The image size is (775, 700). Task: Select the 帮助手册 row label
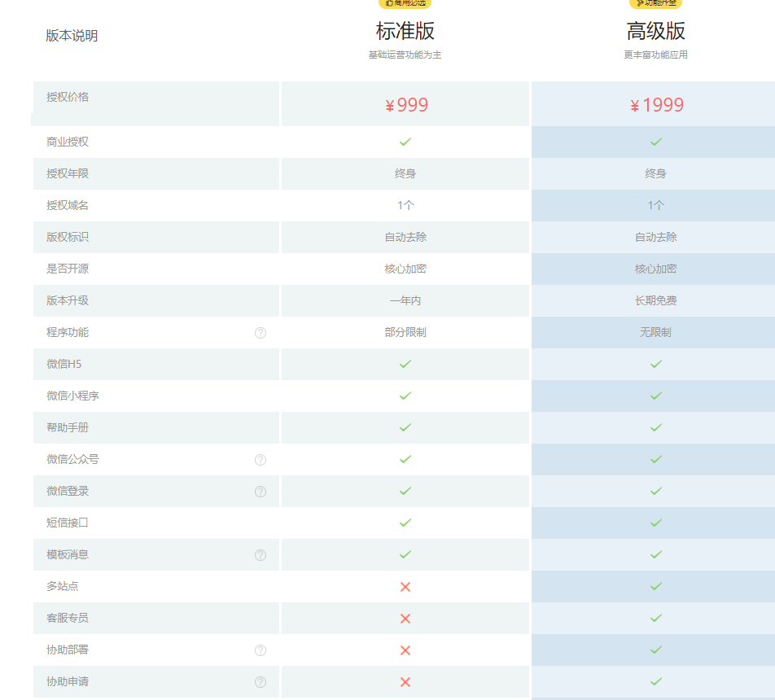68,427
